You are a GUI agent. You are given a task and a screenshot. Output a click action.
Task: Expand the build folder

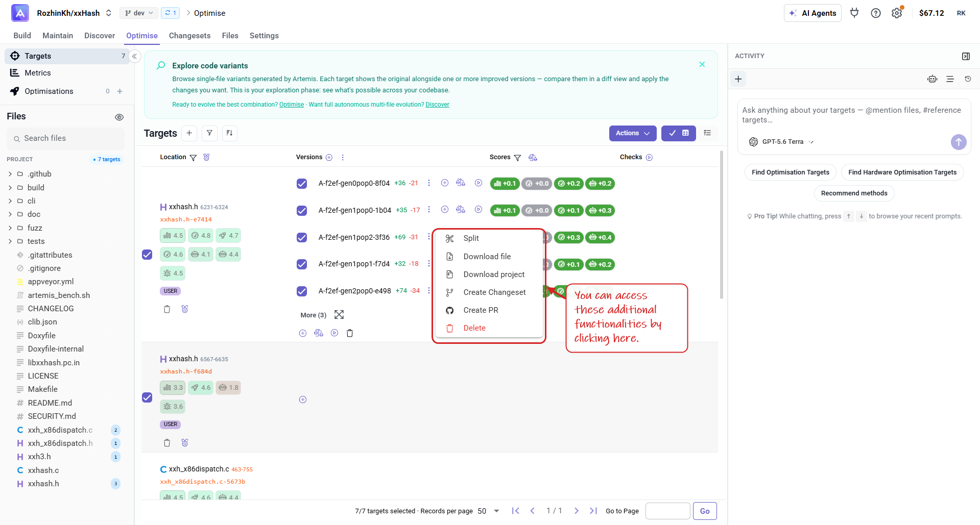(10, 188)
